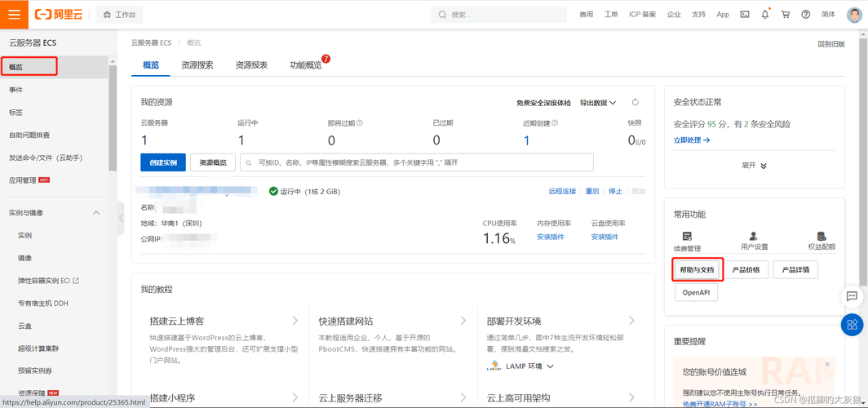Switch to the 功能概览 tab
This screenshot has height=408, width=868.
click(306, 65)
